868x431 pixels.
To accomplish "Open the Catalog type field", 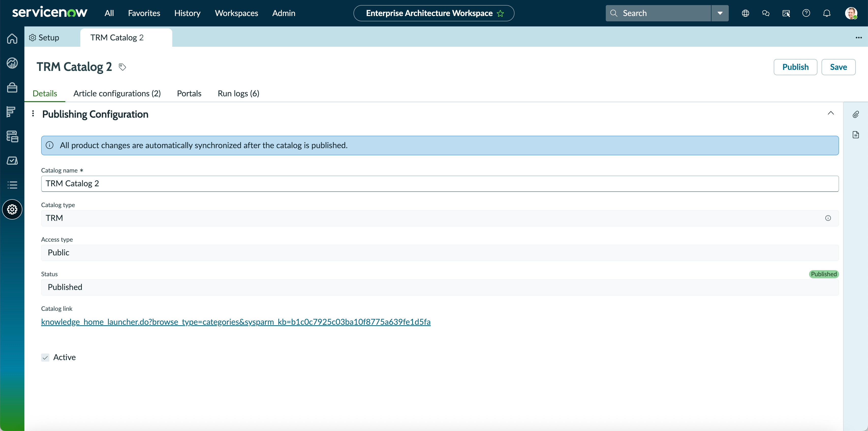I will 440,218.
